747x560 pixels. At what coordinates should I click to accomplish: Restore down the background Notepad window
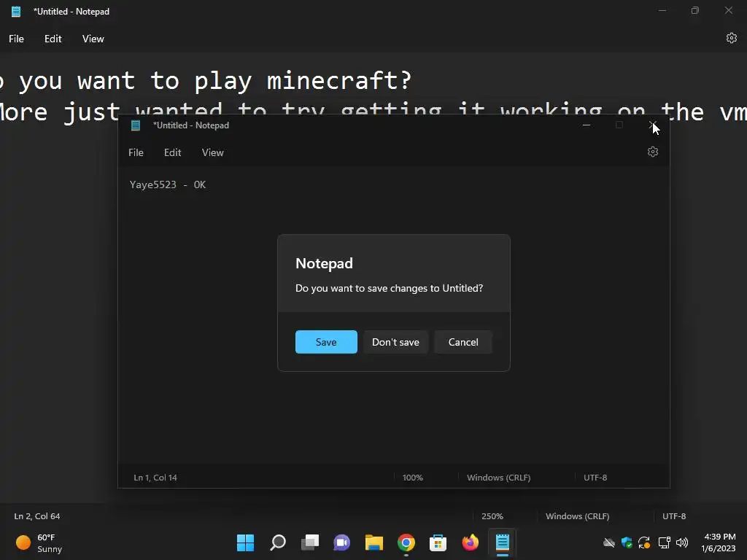point(695,10)
